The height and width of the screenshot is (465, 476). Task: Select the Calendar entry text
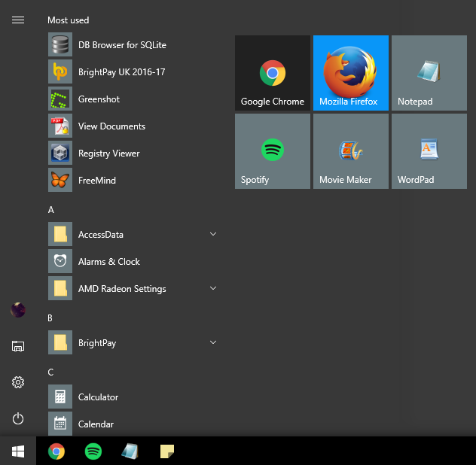pos(96,424)
